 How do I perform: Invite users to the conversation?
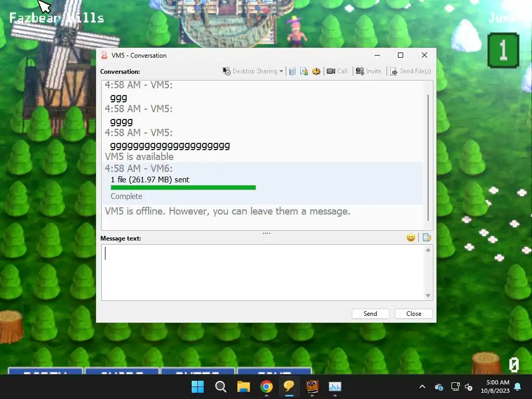368,71
